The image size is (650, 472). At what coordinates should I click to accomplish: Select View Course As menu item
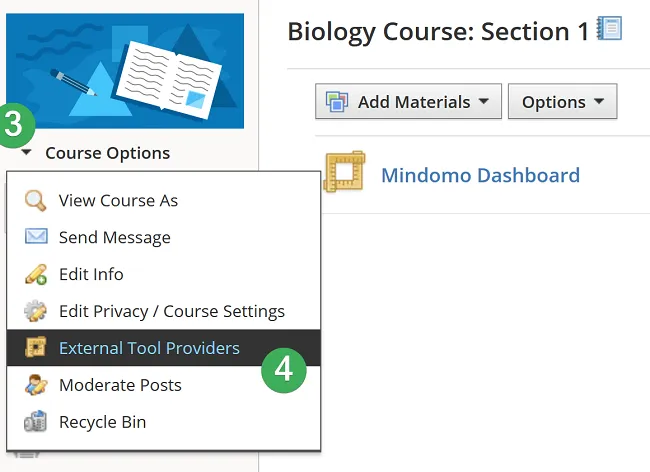(118, 200)
